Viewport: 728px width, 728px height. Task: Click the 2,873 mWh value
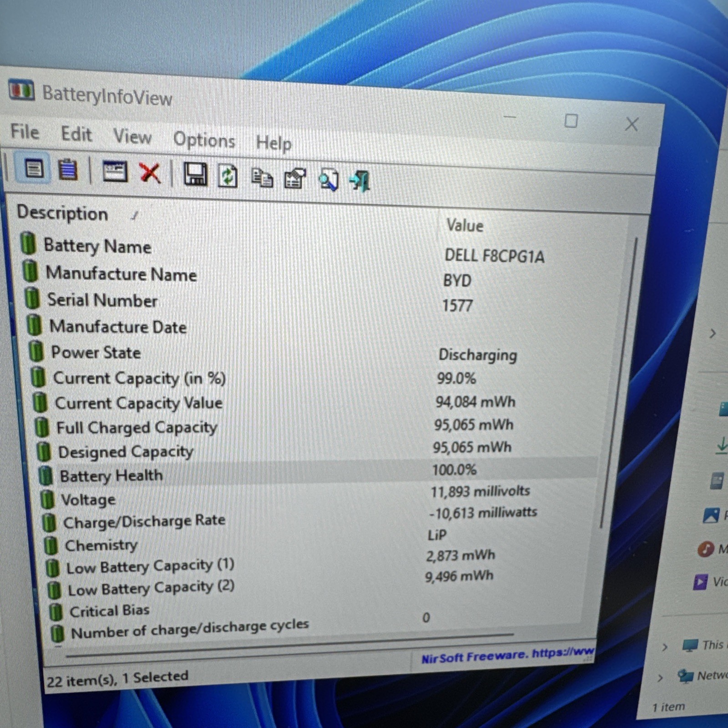(460, 556)
